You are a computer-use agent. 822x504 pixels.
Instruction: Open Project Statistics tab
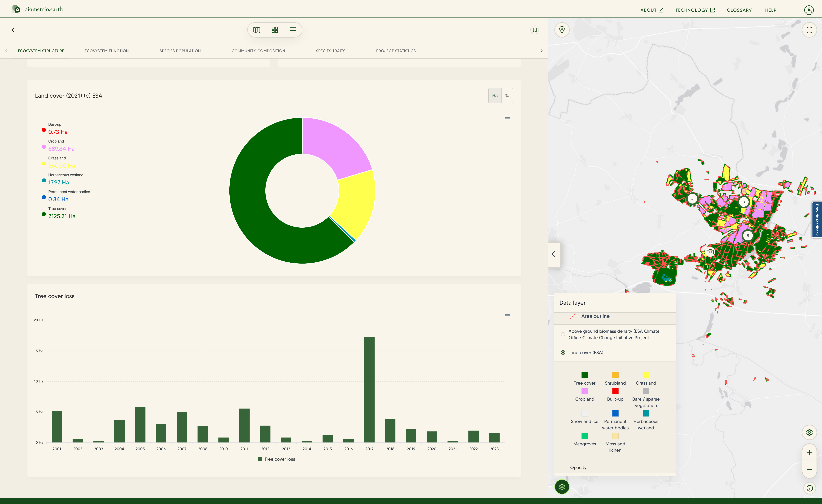(x=396, y=51)
